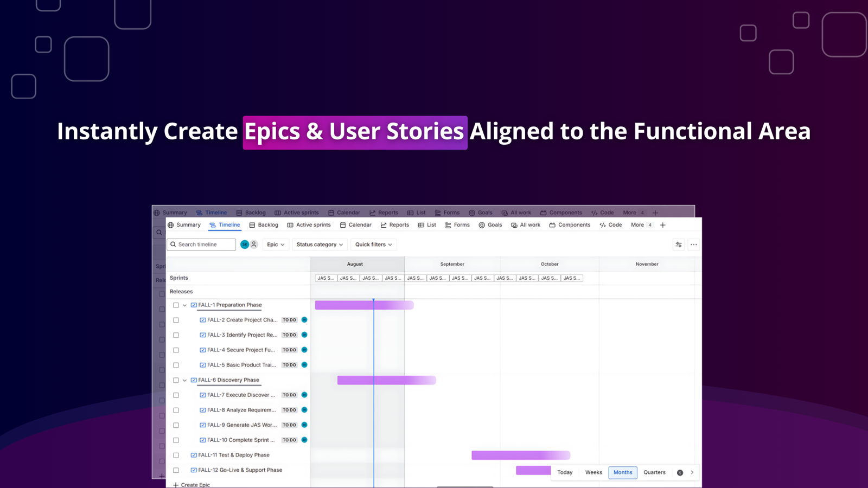Screen dimensions: 868x488
Task: Check the FALL-6 Discovery Phase checkbox
Action: [x=176, y=380]
